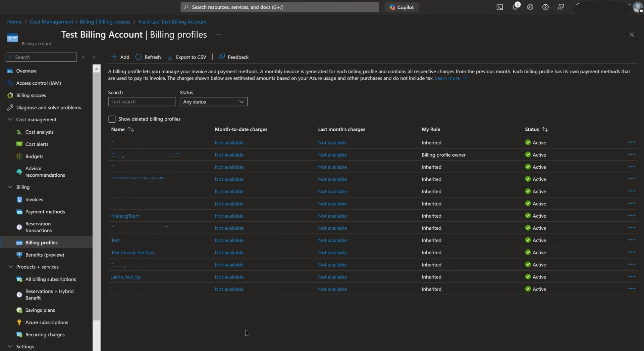Open Budgets
Viewport: 644px width, 351px height.
tap(34, 157)
